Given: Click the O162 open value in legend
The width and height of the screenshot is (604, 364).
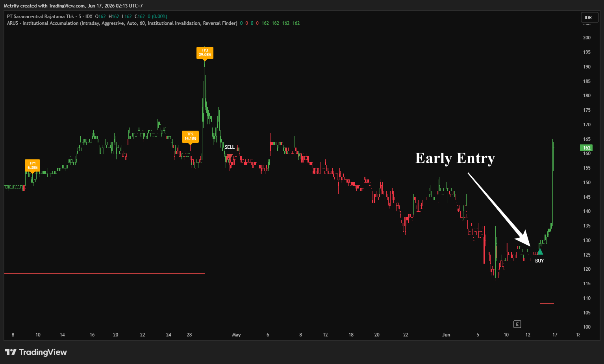Looking at the screenshot, I should 100,17.
